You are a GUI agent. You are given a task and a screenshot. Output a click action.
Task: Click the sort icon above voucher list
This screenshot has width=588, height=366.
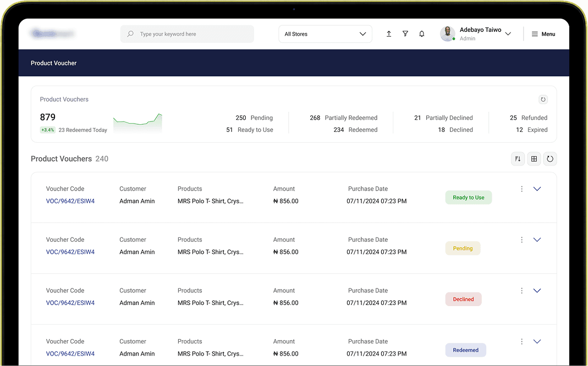click(518, 159)
